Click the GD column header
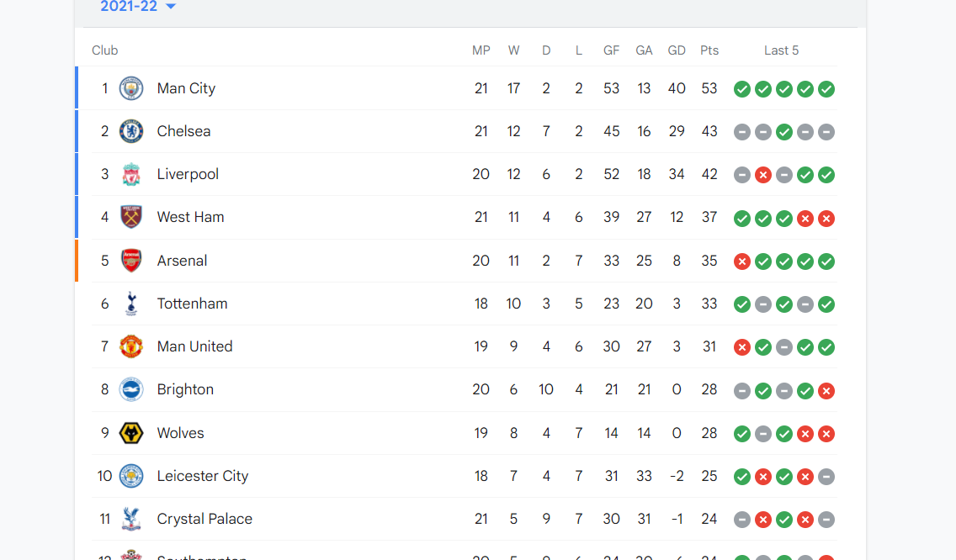Screen dimensions: 956x560 coord(676,50)
